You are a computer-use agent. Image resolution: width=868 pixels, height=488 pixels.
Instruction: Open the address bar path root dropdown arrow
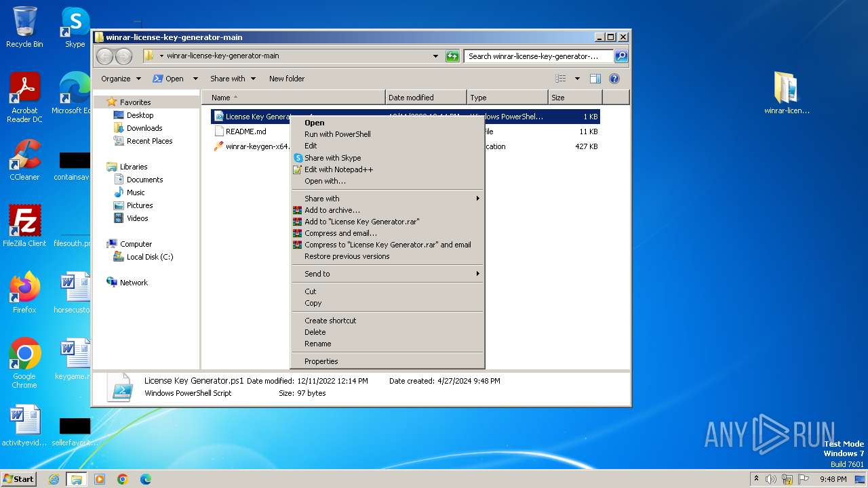pos(161,56)
